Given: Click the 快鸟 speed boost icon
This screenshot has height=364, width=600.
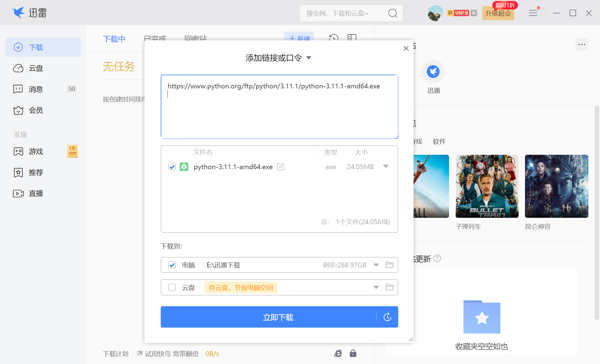Looking at the screenshot, I should tap(139, 354).
